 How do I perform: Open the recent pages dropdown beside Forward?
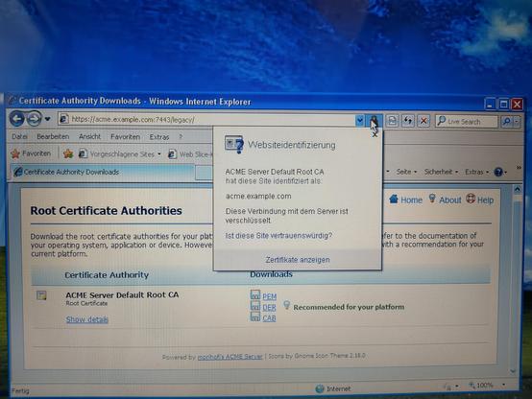(47, 119)
